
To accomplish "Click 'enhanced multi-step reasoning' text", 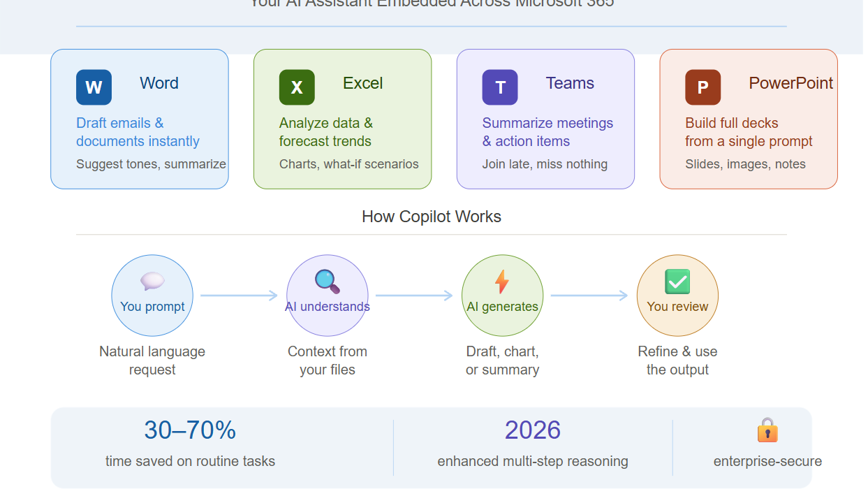I will point(533,461).
